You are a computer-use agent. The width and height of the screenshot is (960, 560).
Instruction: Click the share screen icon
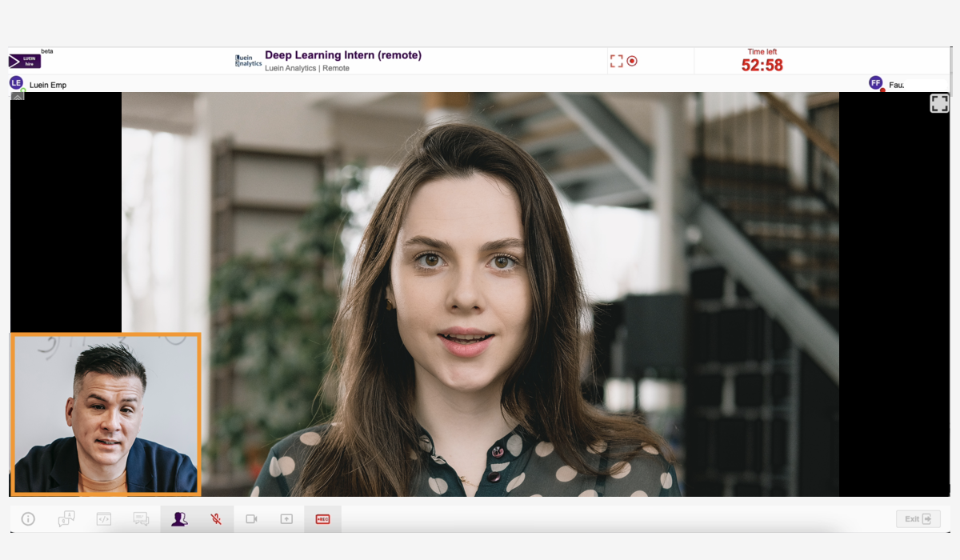tap(286, 519)
